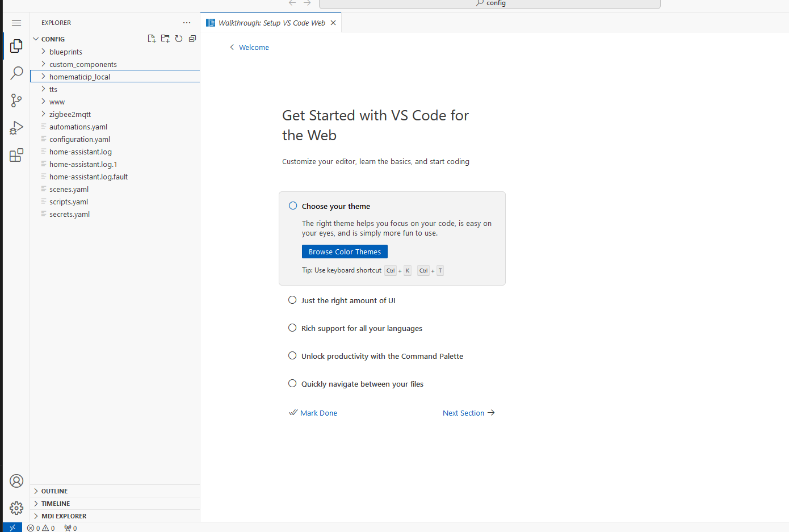Click the New File icon in Explorer
Screen dimensions: 789x532
click(152, 39)
